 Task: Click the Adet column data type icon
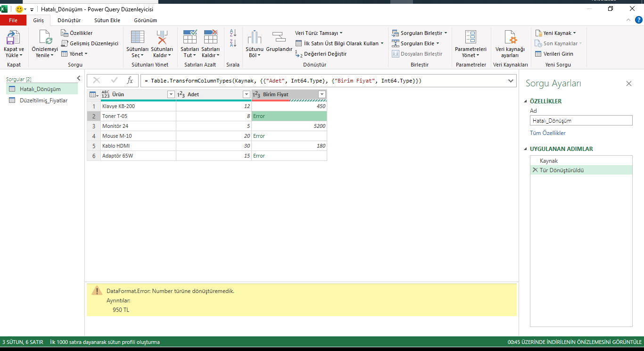(181, 94)
